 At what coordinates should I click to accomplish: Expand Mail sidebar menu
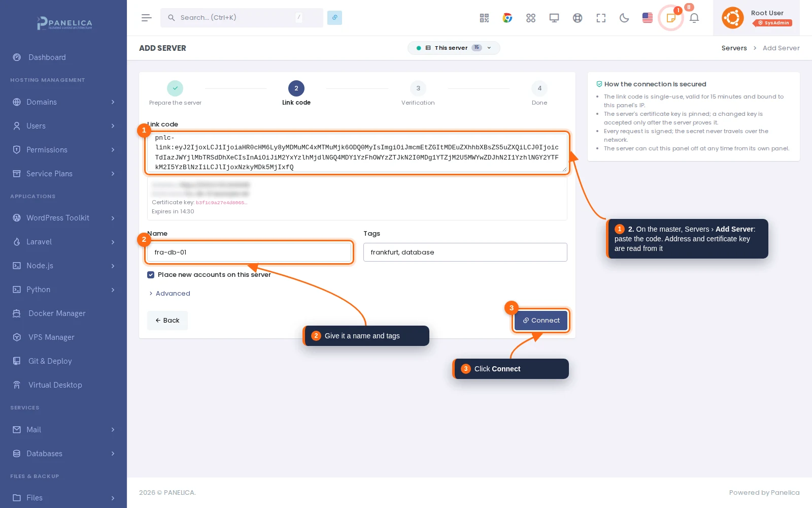63,430
